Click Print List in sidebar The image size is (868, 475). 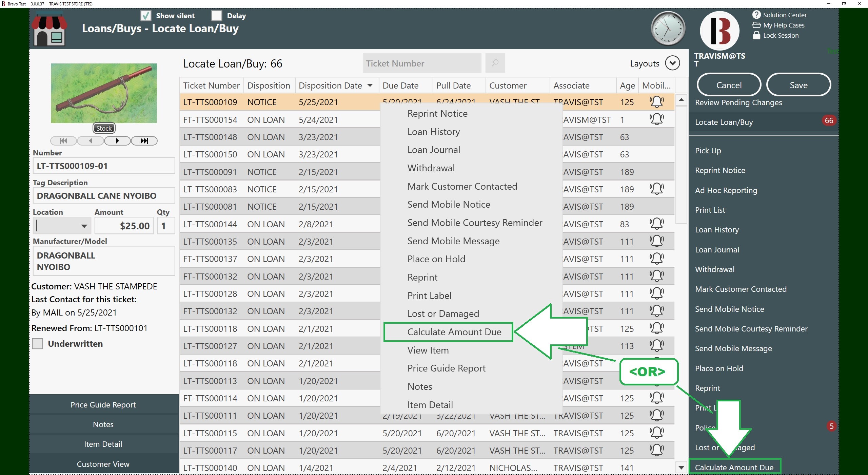pyautogui.click(x=710, y=210)
